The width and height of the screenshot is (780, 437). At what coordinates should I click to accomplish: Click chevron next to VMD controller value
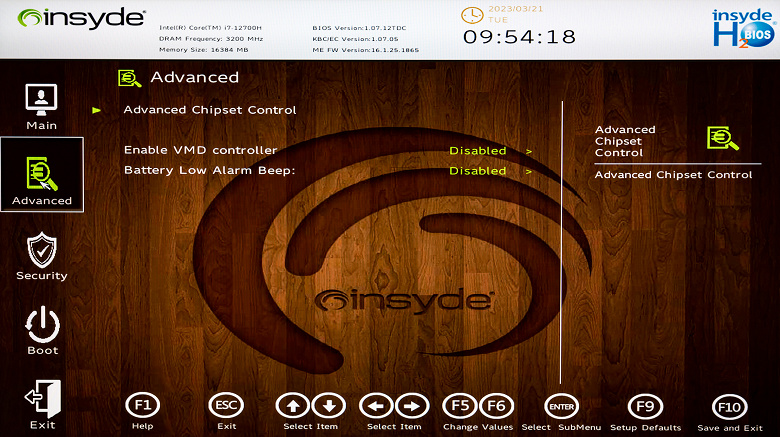click(529, 151)
